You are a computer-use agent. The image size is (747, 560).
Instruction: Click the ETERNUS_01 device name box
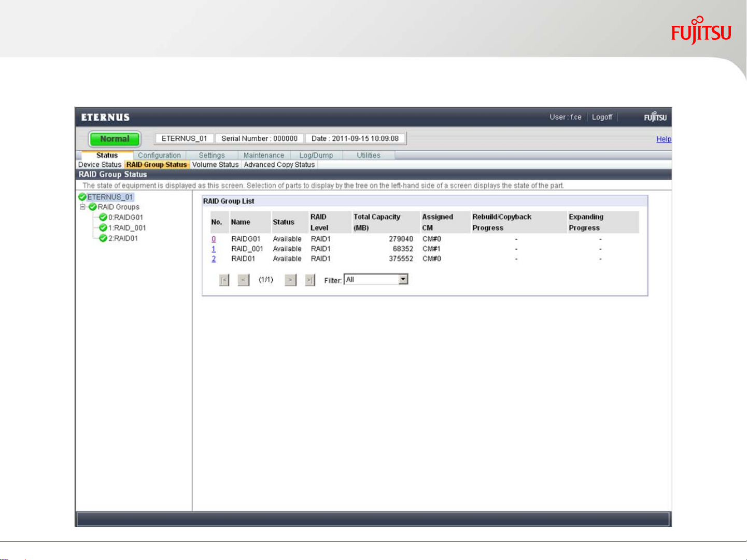coord(184,138)
